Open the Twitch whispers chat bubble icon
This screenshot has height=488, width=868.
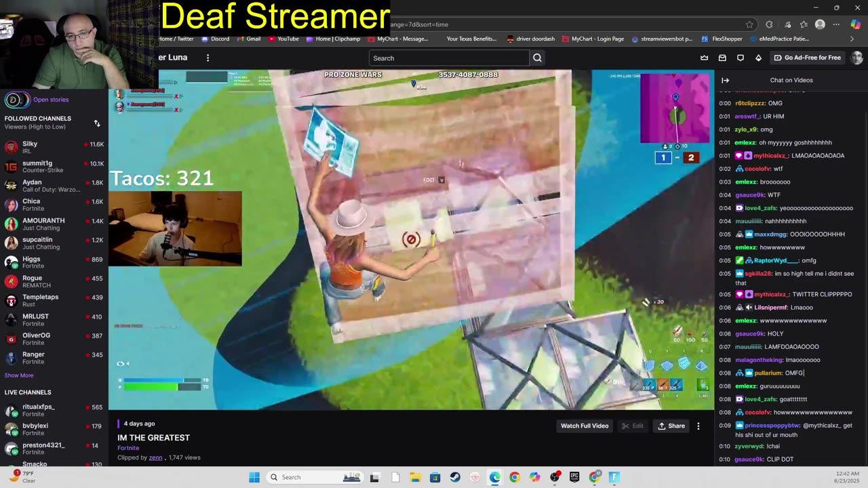click(741, 58)
